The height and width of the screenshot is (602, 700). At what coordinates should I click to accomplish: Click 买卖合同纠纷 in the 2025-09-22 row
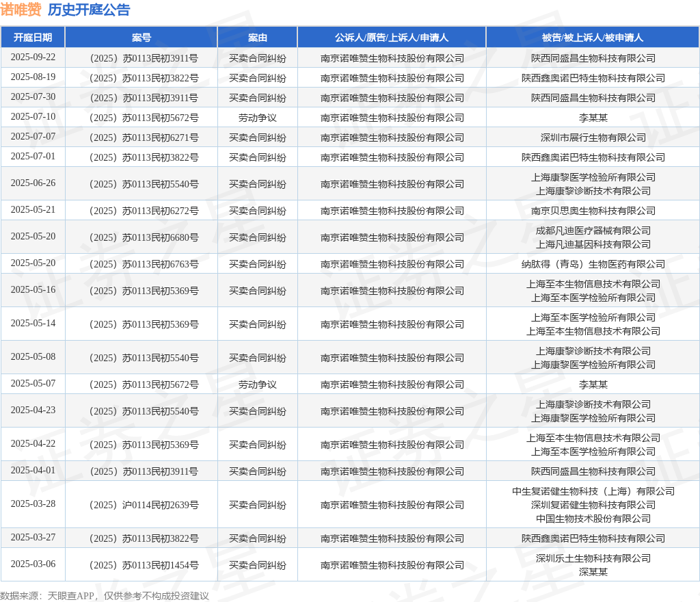click(x=258, y=59)
